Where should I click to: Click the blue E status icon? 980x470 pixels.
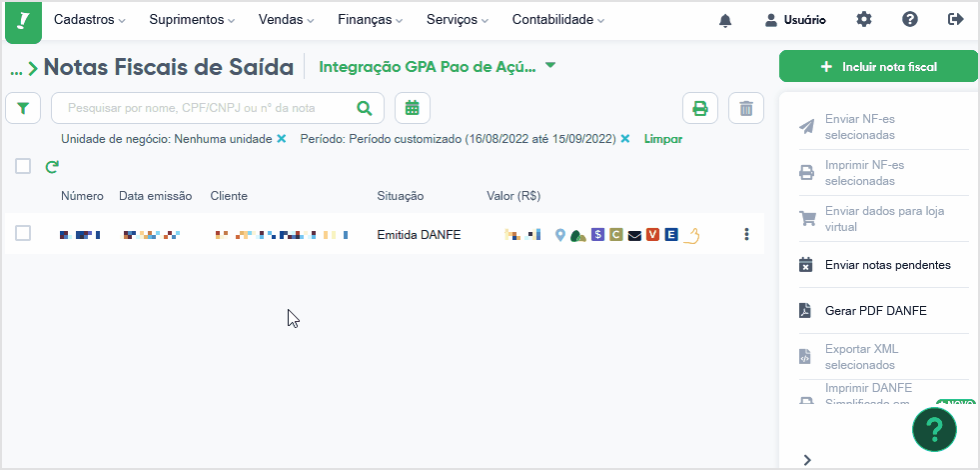click(x=671, y=235)
